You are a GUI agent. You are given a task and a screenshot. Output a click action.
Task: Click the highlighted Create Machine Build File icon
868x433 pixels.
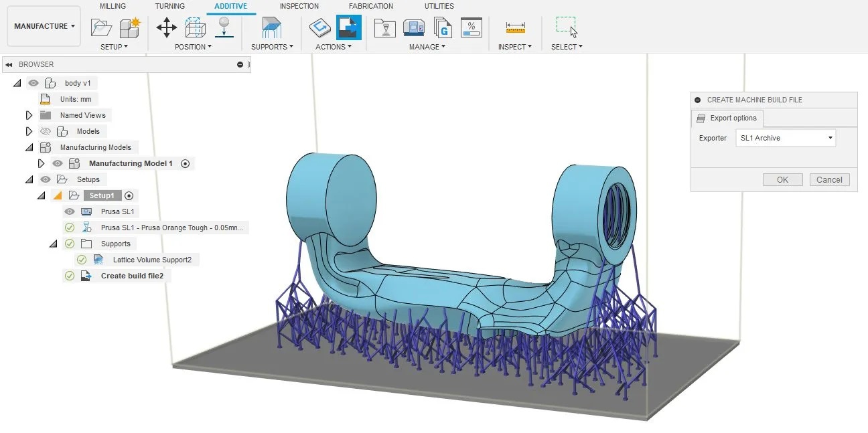tap(348, 28)
